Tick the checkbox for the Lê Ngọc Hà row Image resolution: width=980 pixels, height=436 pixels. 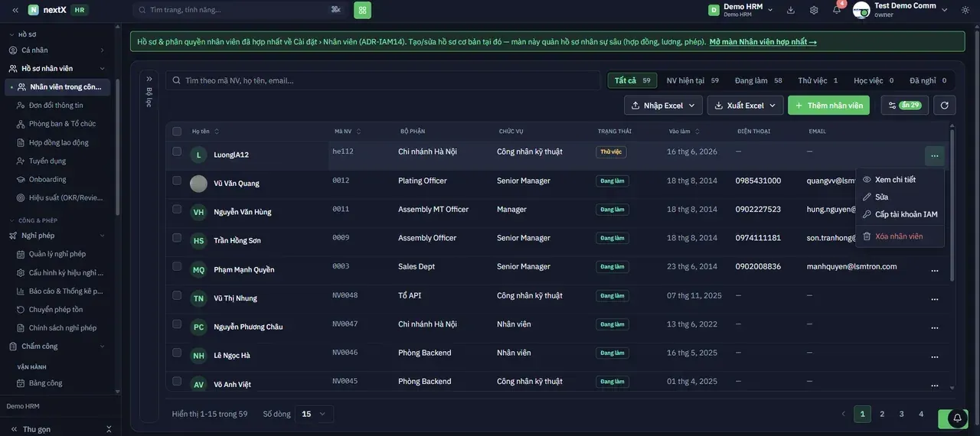[x=177, y=353]
